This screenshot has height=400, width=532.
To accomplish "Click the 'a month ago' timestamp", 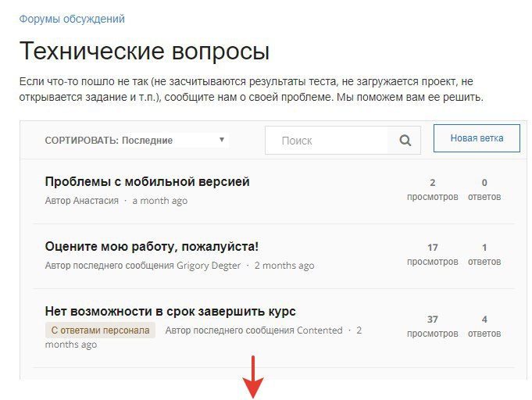I will pos(160,201).
